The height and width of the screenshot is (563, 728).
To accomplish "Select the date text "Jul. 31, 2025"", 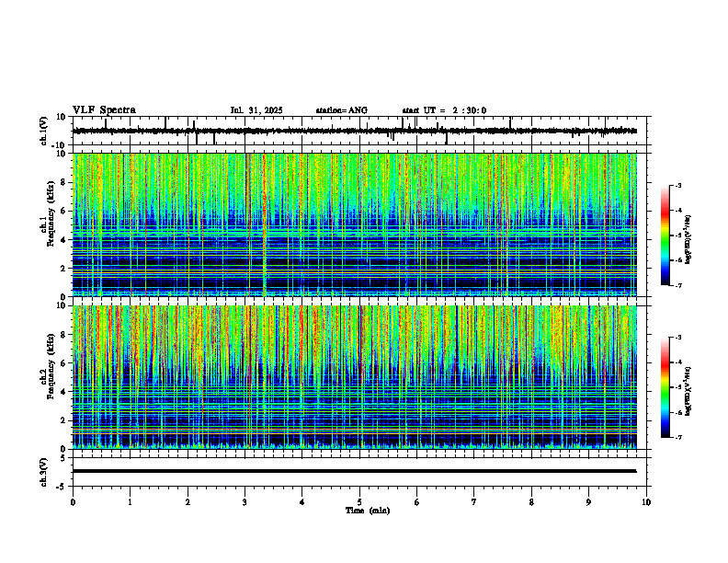I will (256, 110).
